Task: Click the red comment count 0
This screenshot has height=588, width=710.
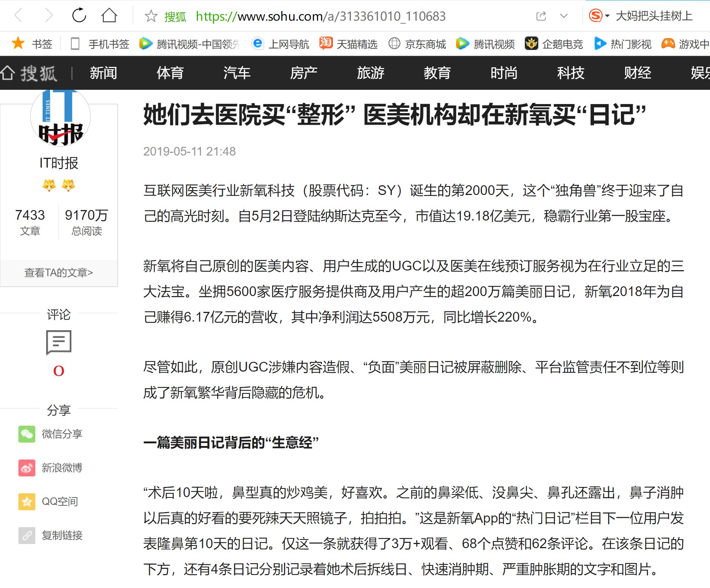Action: pos(59,371)
